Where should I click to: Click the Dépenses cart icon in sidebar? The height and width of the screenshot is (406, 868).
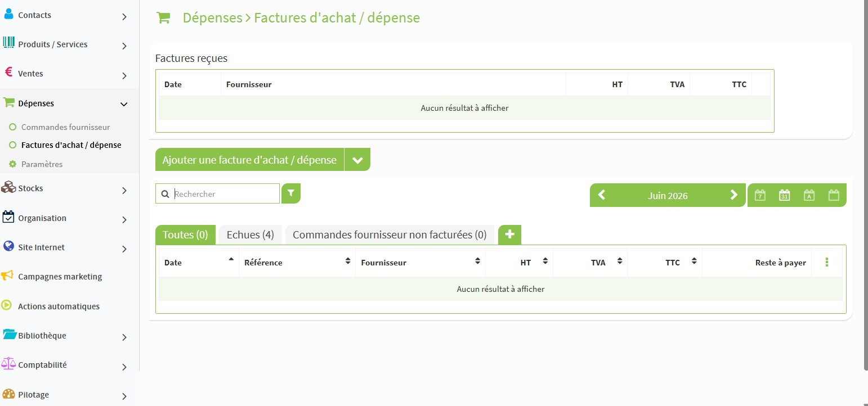[x=8, y=102]
